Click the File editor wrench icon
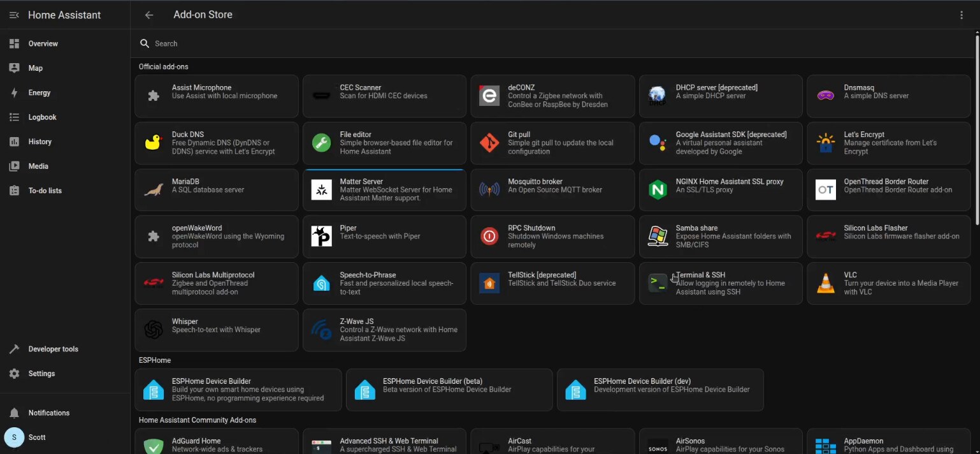Image resolution: width=980 pixels, height=454 pixels. point(321,143)
